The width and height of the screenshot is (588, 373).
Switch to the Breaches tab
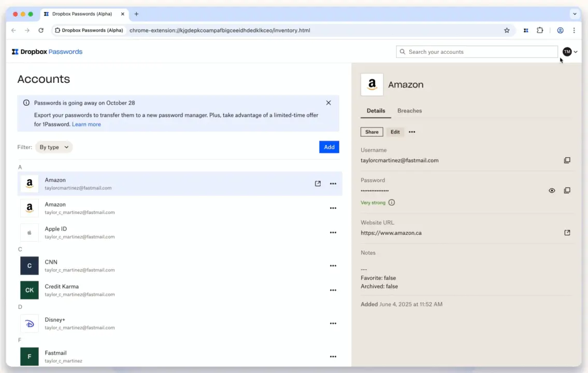pyautogui.click(x=409, y=111)
